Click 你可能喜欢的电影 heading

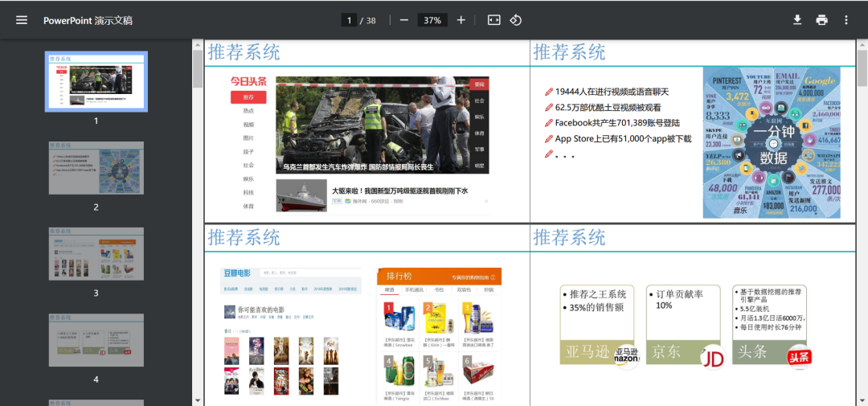[260, 310]
